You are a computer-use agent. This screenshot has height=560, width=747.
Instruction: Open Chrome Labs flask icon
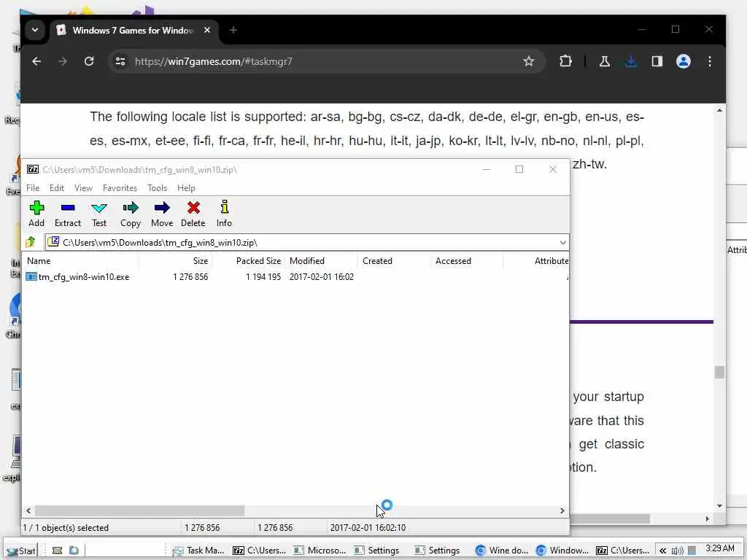(x=605, y=61)
